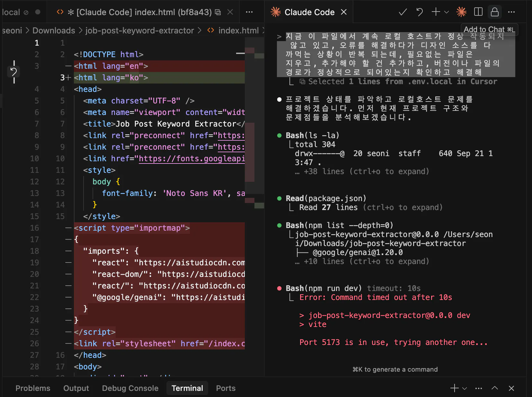The image size is (532, 397).
Task: Open the Debug Console tab
Action: pyautogui.click(x=130, y=388)
